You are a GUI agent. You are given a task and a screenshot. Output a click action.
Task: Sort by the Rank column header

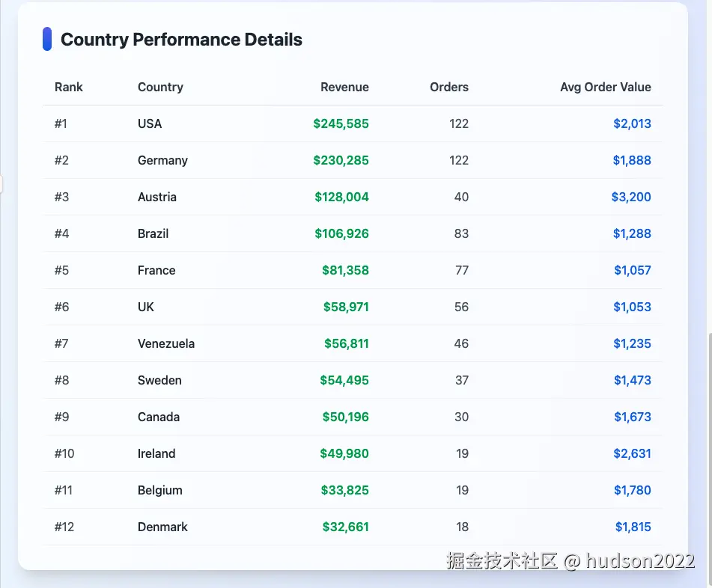click(x=69, y=87)
